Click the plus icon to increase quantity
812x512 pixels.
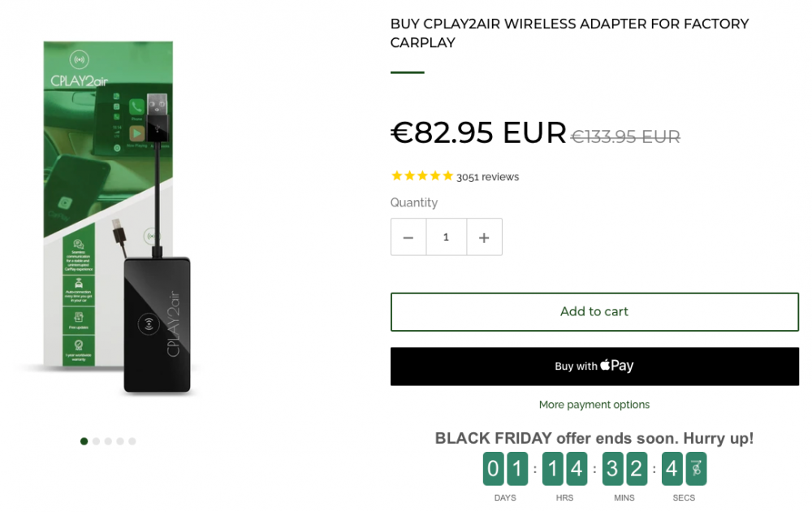pyautogui.click(x=484, y=236)
